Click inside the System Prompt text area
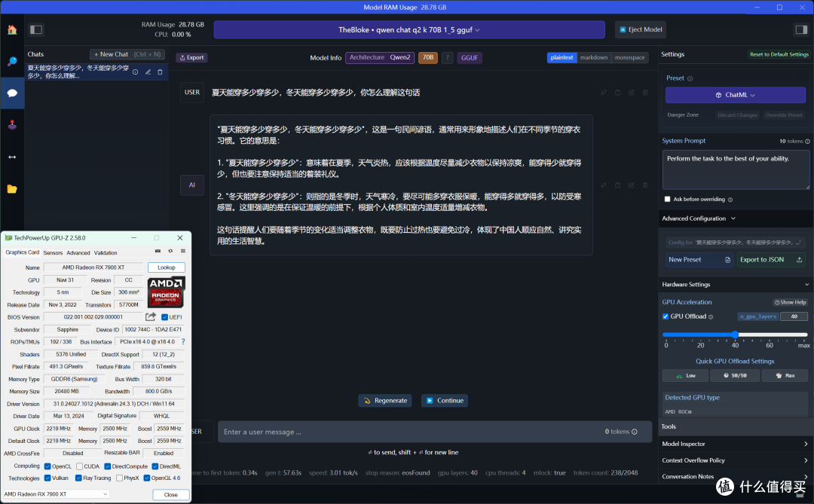The height and width of the screenshot is (504, 814). (x=736, y=170)
